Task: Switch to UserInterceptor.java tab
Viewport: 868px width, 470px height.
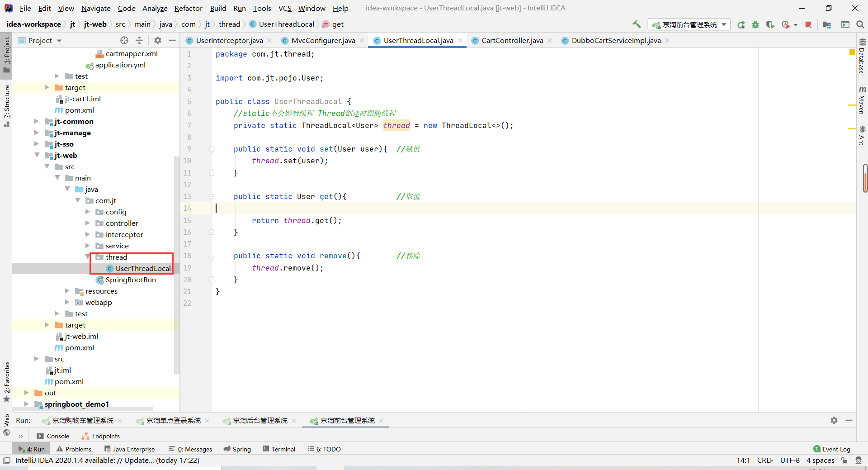Action: [229, 40]
